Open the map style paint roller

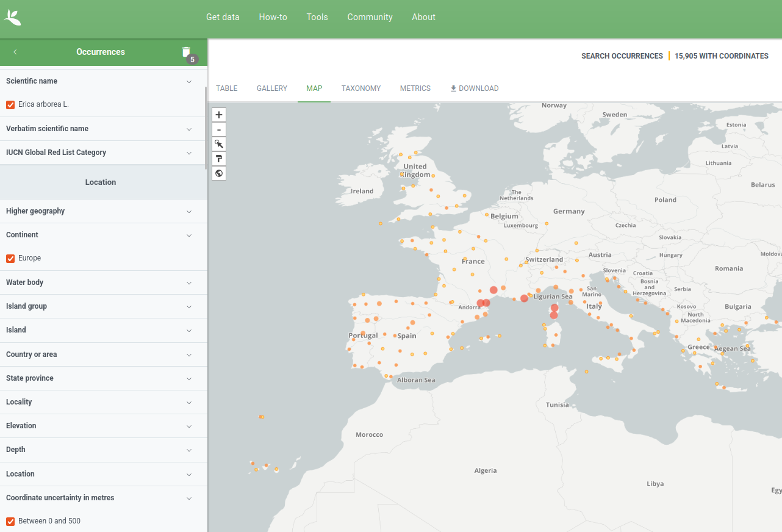point(219,159)
